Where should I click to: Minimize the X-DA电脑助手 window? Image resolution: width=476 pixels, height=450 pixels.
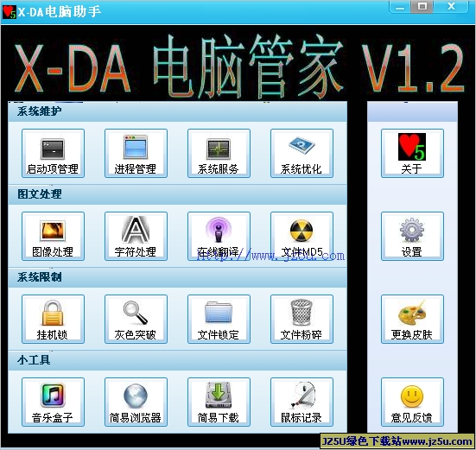[400, 7]
